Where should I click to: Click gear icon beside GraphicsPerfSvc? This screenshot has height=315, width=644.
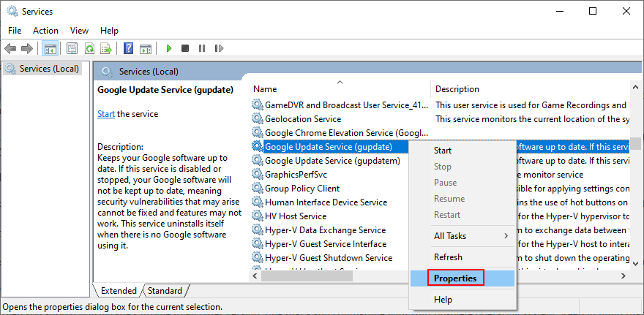[257, 175]
